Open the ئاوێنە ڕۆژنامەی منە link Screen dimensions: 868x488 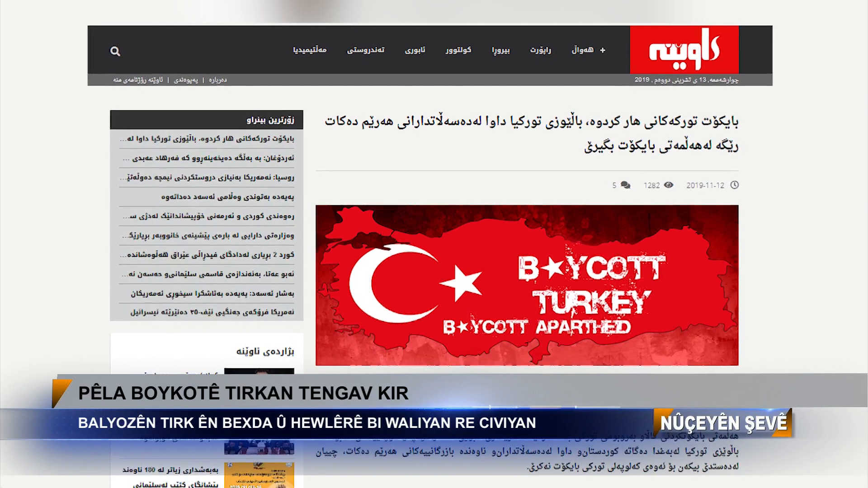click(x=138, y=80)
